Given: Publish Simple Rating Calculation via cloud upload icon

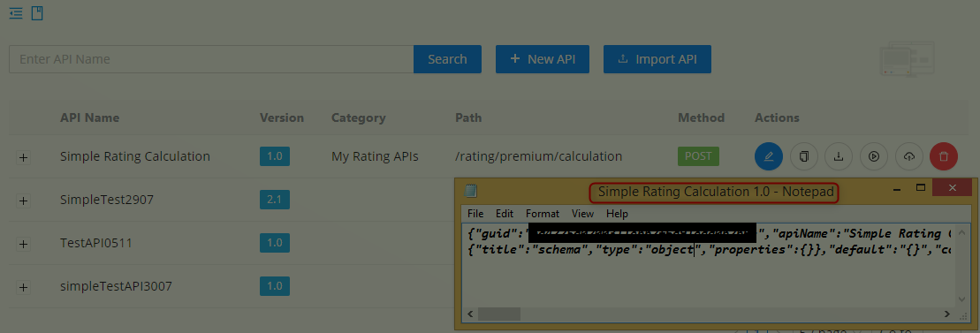Looking at the screenshot, I should click(x=908, y=156).
